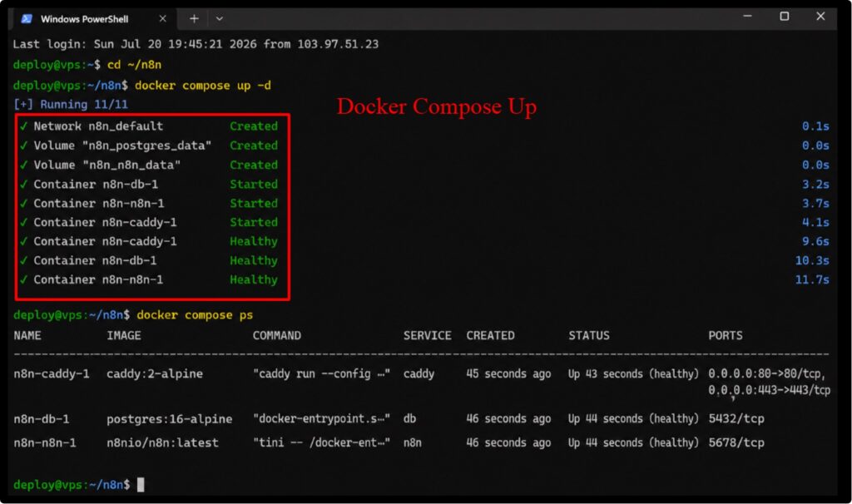Click the 5678/tcp port cell
Screen dimensions: 852x504
coord(736,442)
